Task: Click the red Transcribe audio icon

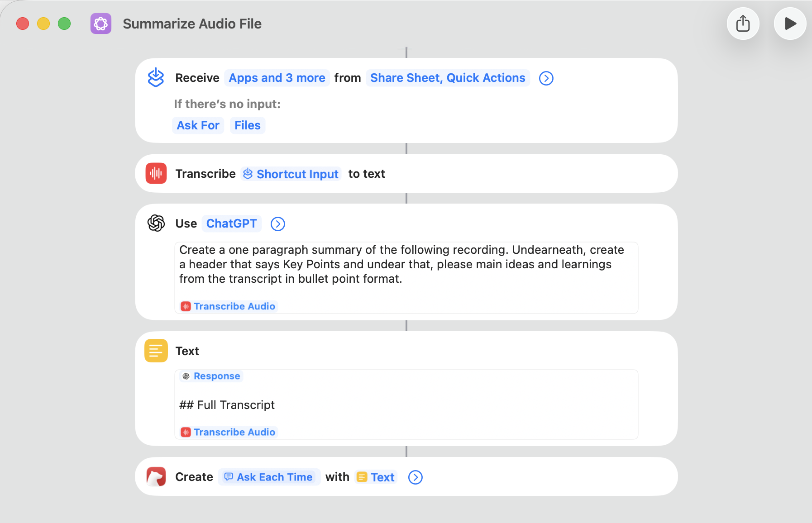Action: pyautogui.click(x=156, y=174)
